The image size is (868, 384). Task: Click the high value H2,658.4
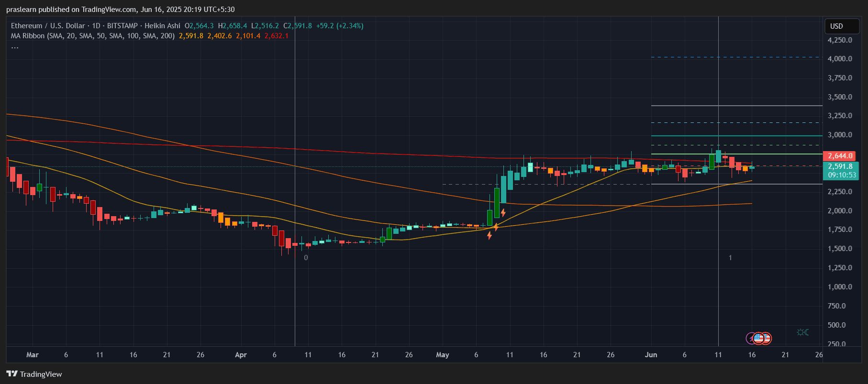pos(233,26)
